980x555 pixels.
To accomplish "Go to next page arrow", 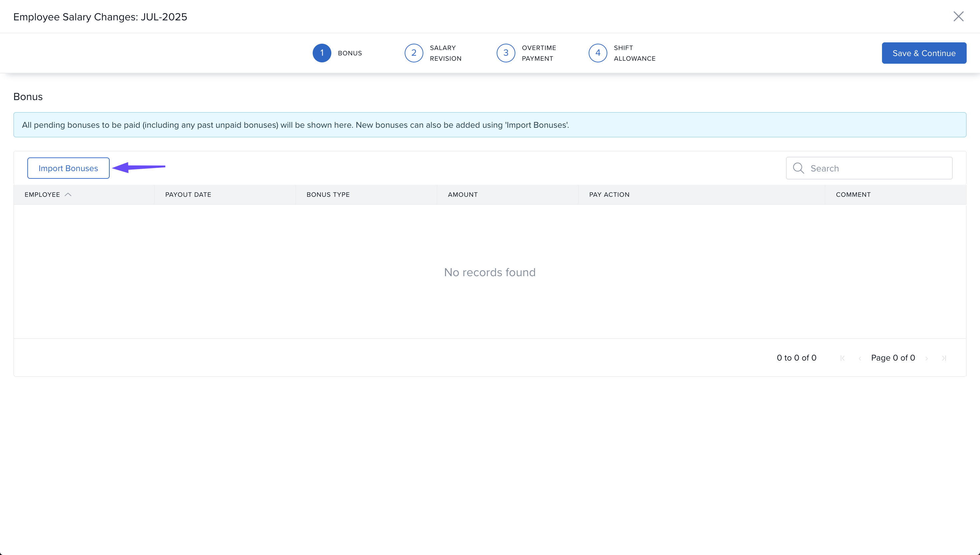I will click(927, 358).
